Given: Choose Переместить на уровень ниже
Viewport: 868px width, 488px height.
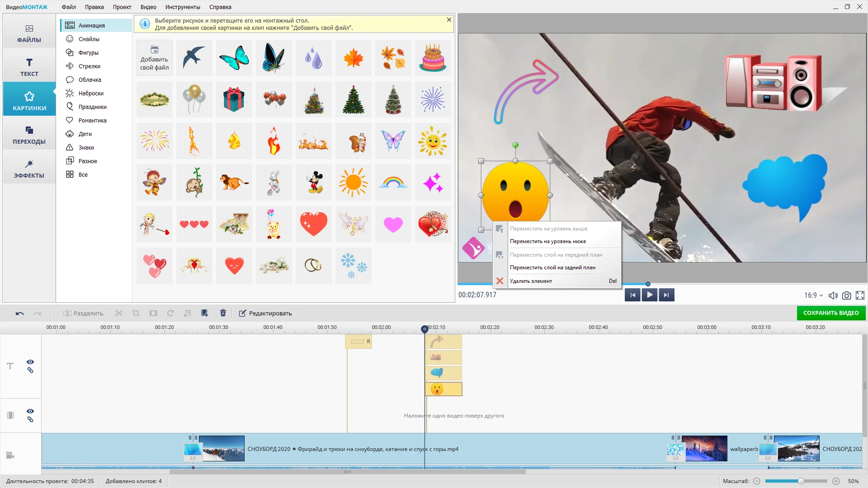Looking at the screenshot, I should 557,241.
